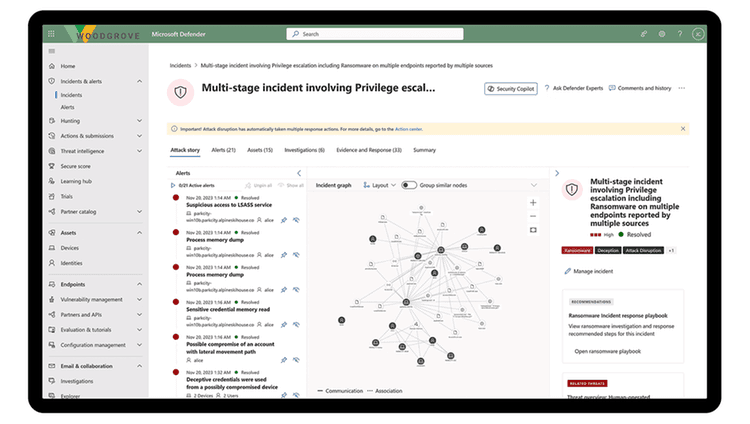
Task: Zoom out on the incident graph
Action: [533, 216]
